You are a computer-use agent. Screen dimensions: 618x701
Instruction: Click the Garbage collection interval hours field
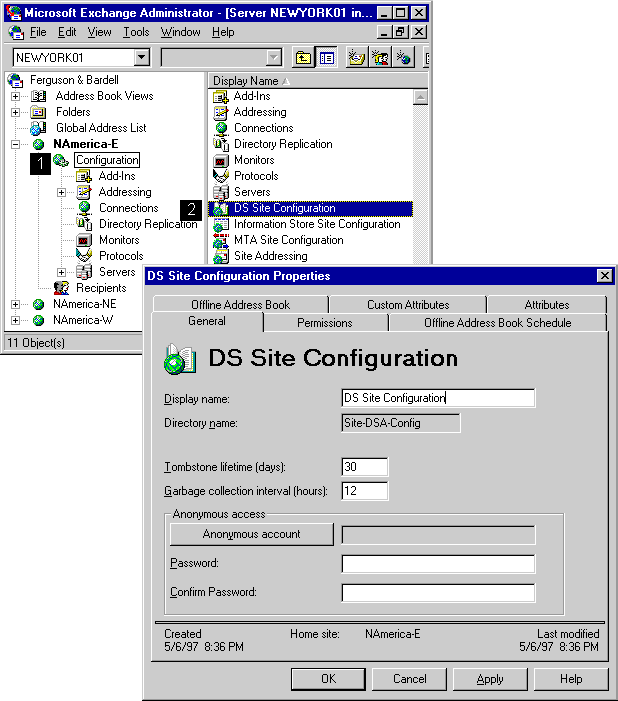pos(365,491)
